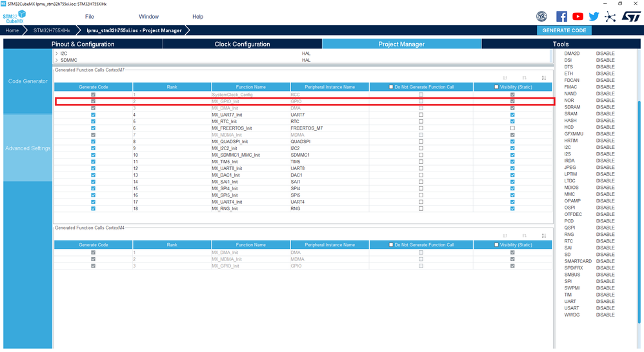Select the MX_UART4_Init function name cell
This screenshot has height=352, width=644.
click(x=251, y=202)
